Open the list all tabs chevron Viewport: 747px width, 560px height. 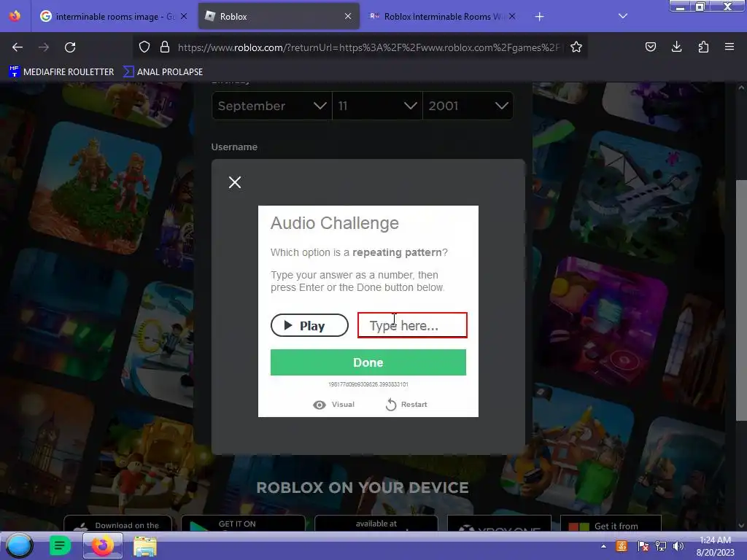tap(623, 16)
